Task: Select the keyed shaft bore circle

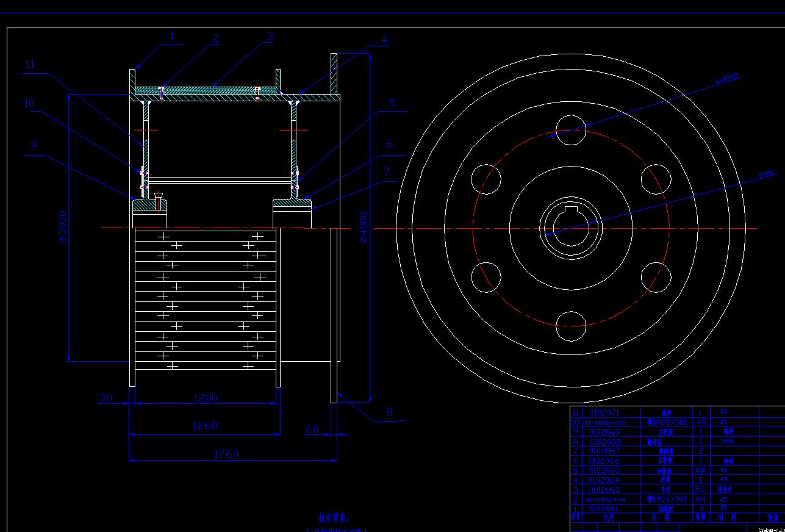Action: click(x=572, y=229)
